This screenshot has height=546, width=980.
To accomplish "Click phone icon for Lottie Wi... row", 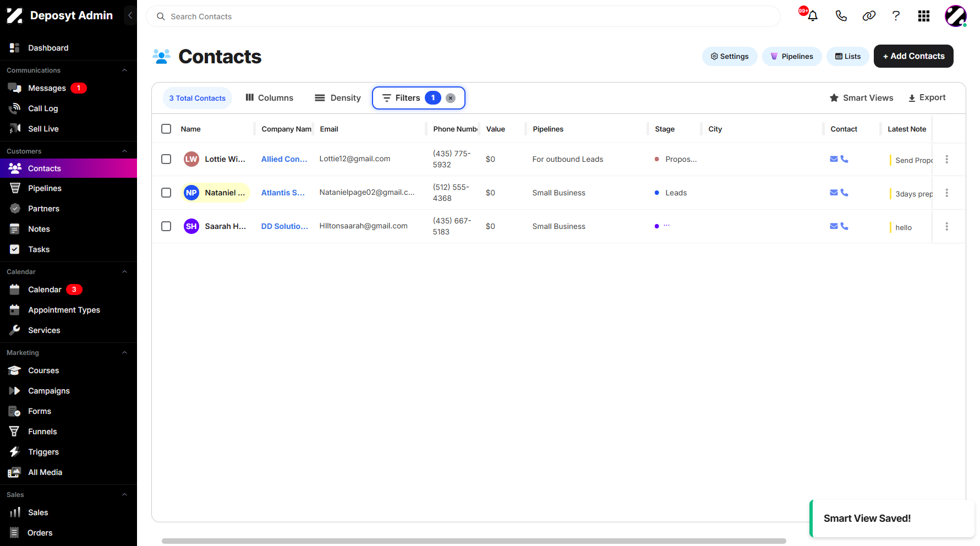I will click(x=844, y=159).
